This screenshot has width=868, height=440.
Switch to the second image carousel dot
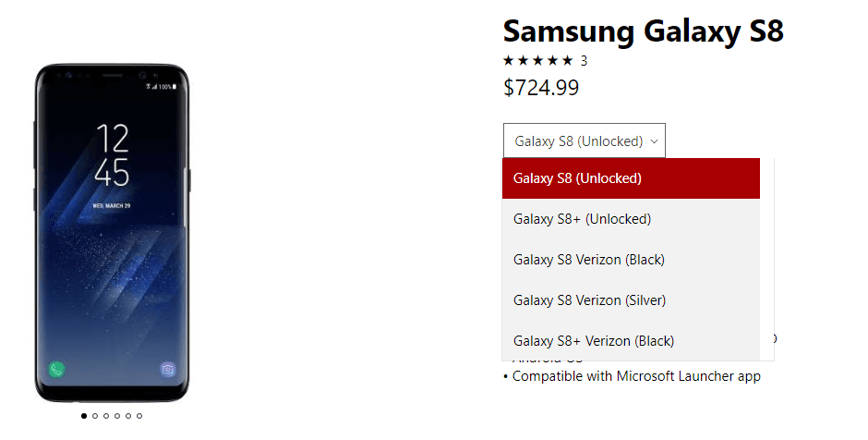95,416
